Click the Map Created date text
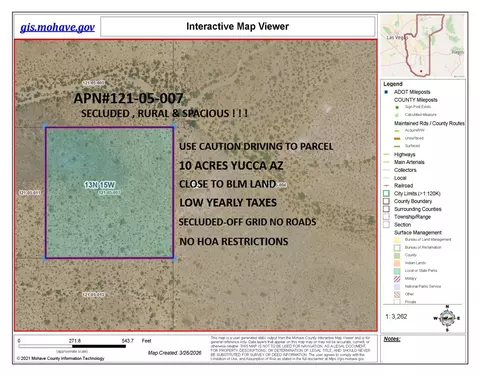Image resolution: width=480 pixels, height=376 pixels. pyautogui.click(x=175, y=353)
